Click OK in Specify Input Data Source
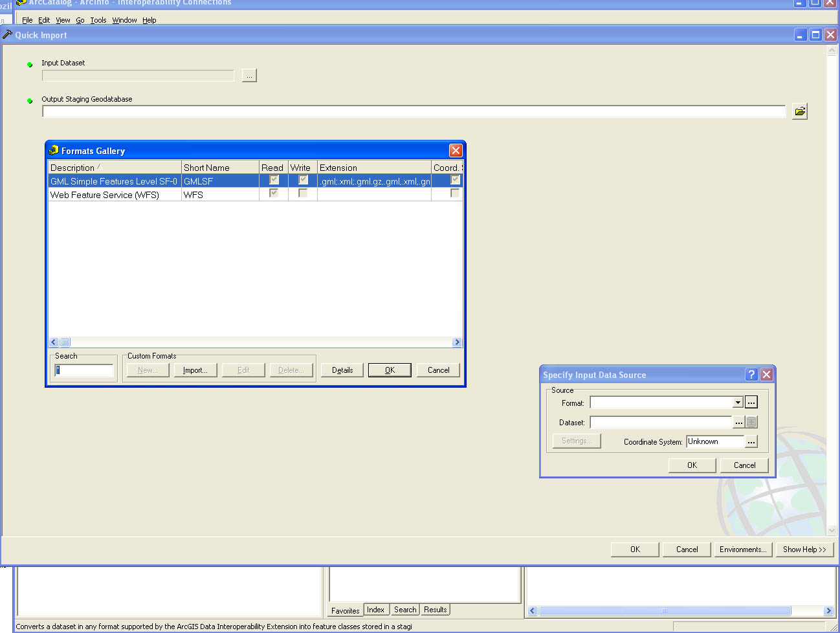The image size is (840, 633). pos(692,465)
